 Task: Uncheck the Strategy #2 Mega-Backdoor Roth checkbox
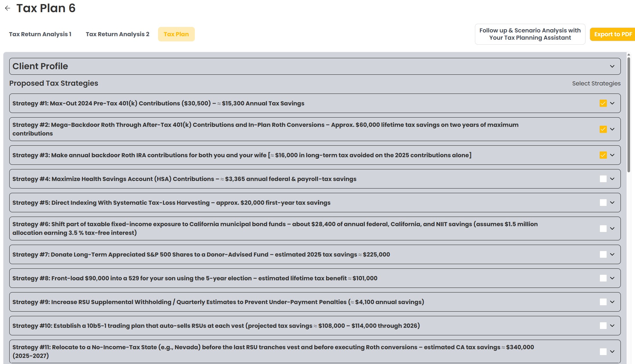(603, 129)
